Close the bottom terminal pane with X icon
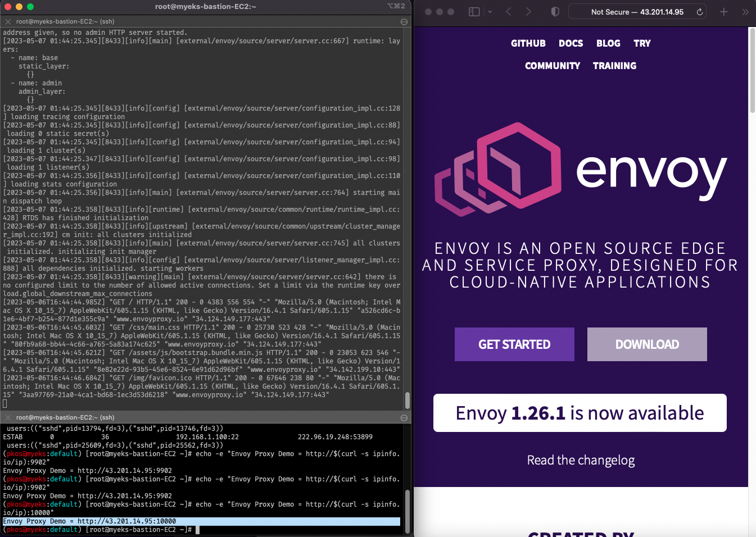 (8, 417)
